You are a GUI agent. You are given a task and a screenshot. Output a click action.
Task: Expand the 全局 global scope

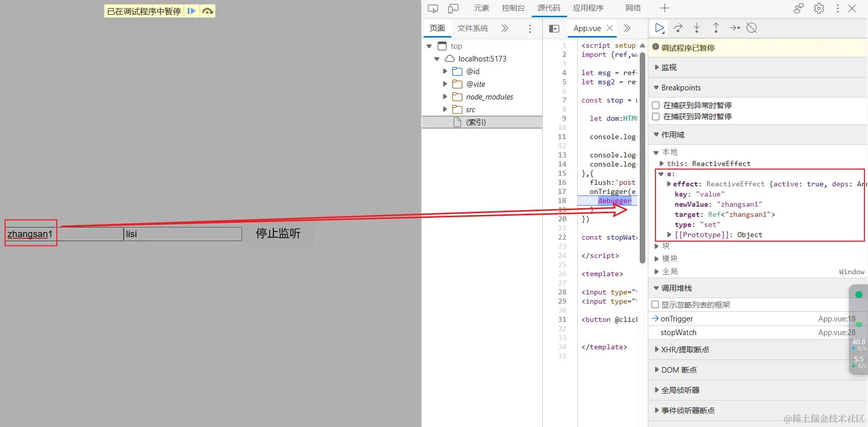[x=656, y=272]
